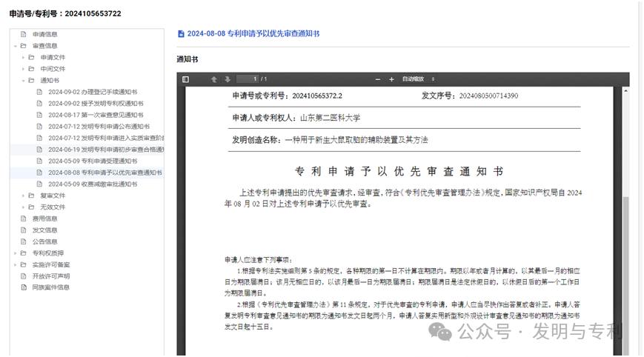Select 2024-07-12 发明专利申请公布通知书 in tree
The width and height of the screenshot is (644, 357).
99,127
